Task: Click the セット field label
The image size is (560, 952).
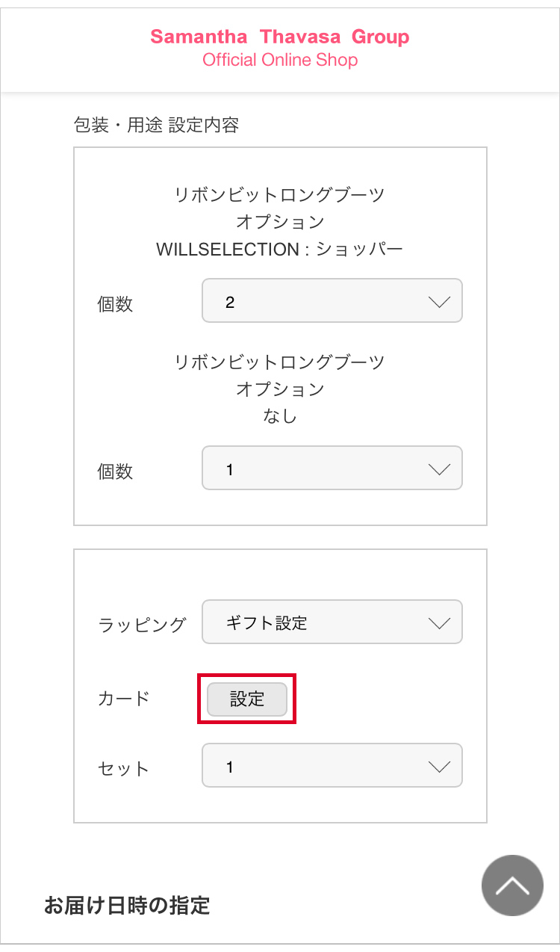Action: [x=124, y=769]
